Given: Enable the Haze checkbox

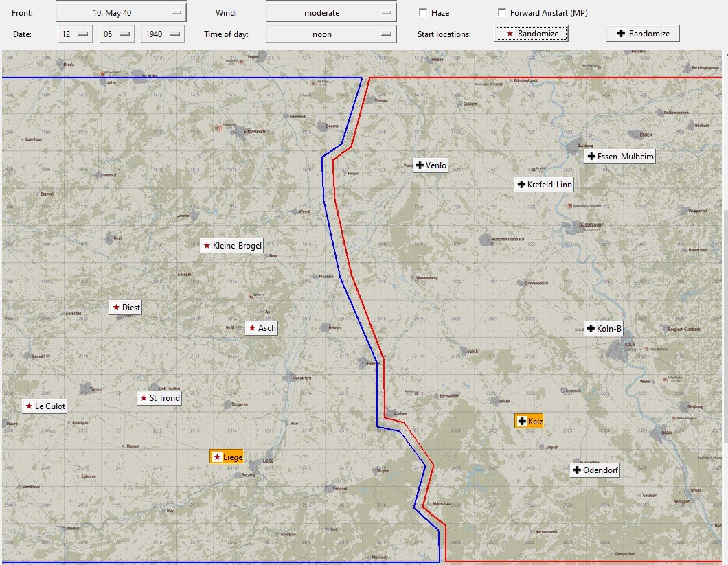Looking at the screenshot, I should (x=423, y=12).
